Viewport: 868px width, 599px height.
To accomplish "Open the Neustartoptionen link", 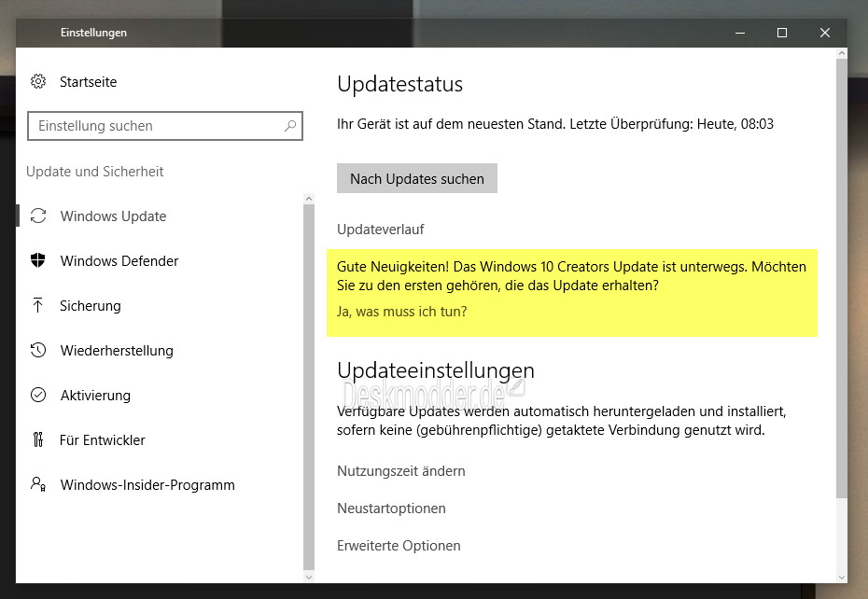I will tap(391, 508).
